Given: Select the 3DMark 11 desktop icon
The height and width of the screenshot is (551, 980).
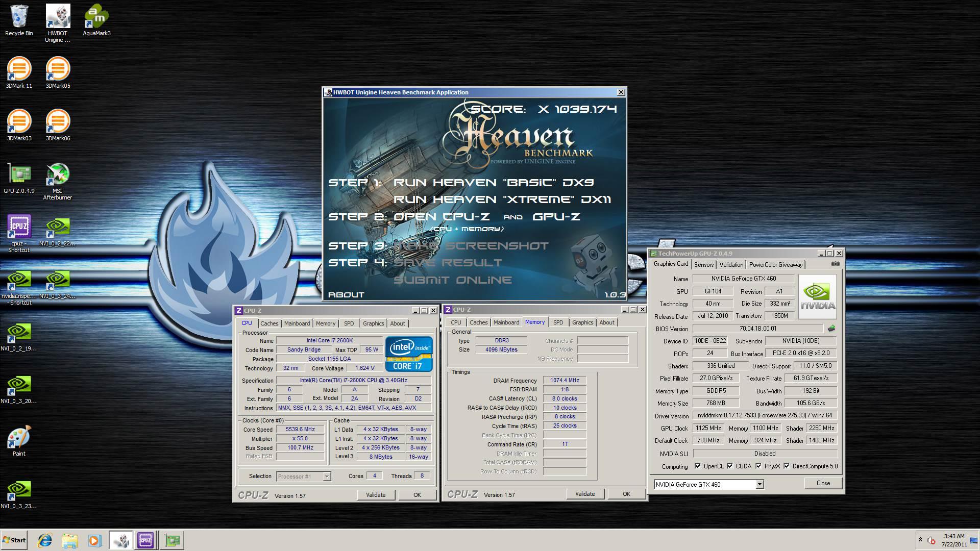Looking at the screenshot, I should pyautogui.click(x=19, y=72).
